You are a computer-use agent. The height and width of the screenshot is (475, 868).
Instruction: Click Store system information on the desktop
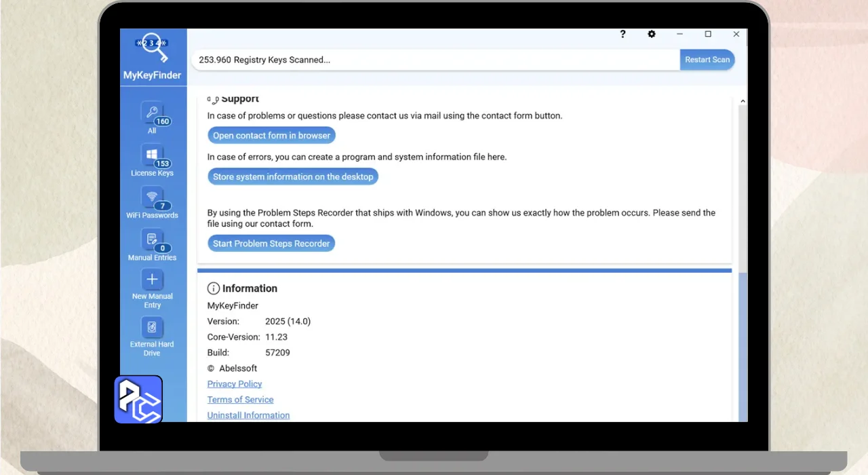(x=293, y=176)
